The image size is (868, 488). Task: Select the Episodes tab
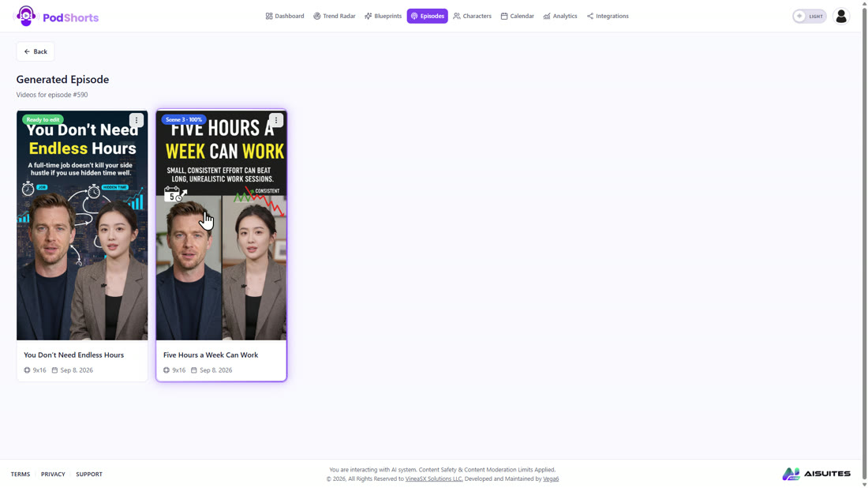point(428,16)
